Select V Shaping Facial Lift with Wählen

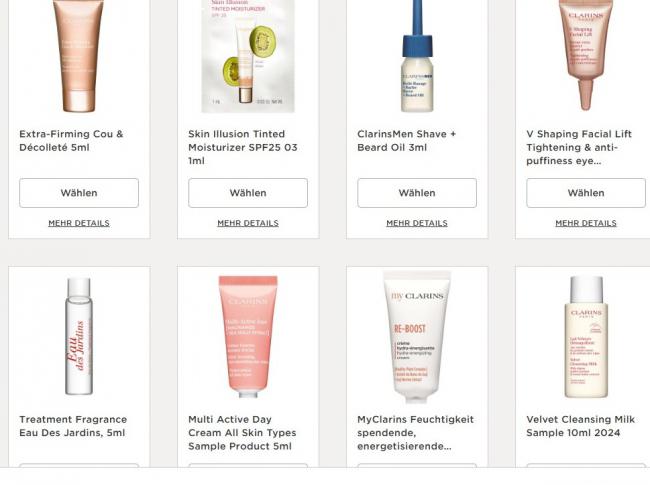click(x=586, y=193)
